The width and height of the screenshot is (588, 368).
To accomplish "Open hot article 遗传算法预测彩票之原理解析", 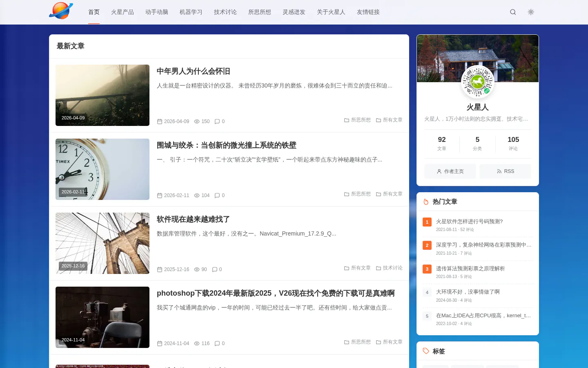I will click(470, 269).
